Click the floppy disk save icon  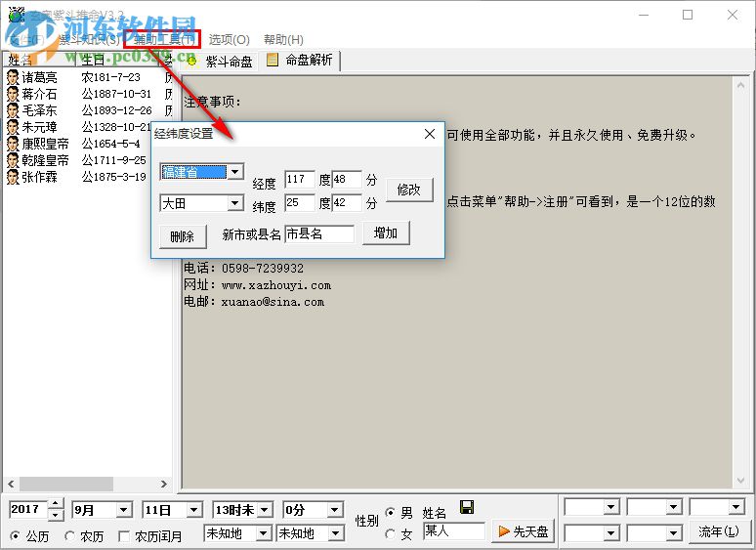click(x=467, y=507)
